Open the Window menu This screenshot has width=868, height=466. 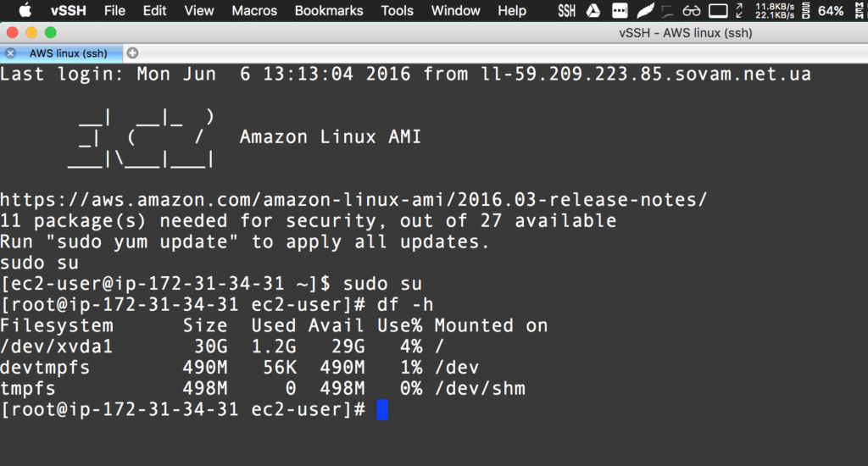pyautogui.click(x=456, y=11)
